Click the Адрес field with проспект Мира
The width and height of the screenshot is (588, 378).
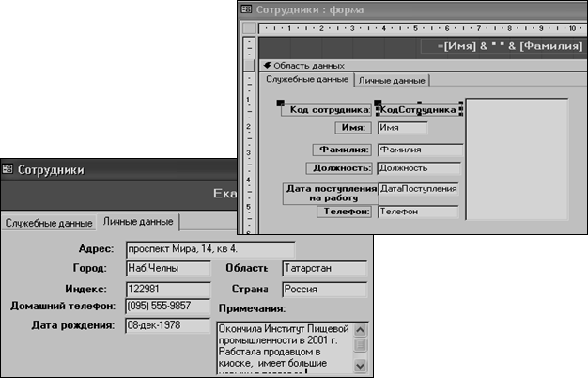coord(210,249)
